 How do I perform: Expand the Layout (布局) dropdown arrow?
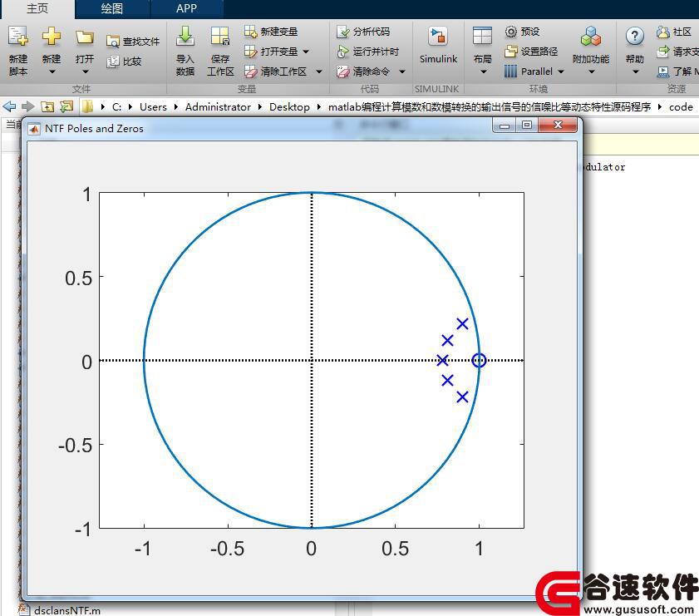point(483,71)
